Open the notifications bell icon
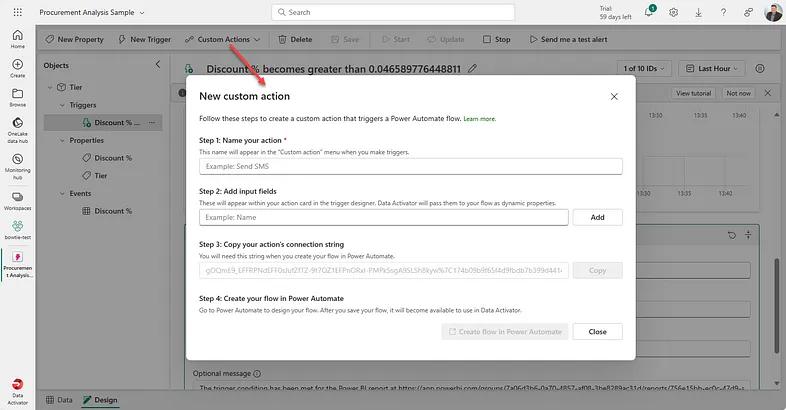 (649, 12)
